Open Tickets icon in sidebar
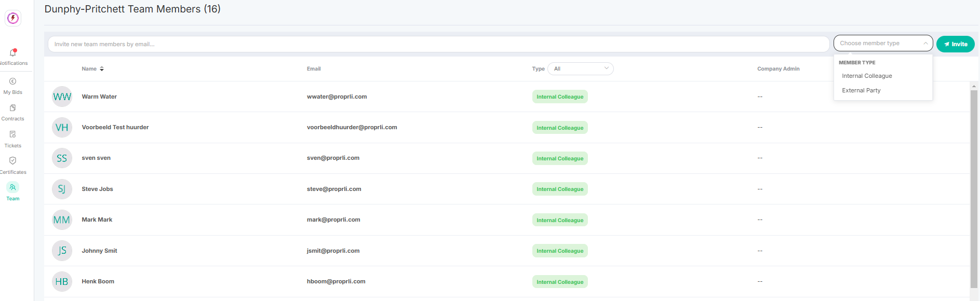Image resolution: width=980 pixels, height=301 pixels. (x=13, y=134)
